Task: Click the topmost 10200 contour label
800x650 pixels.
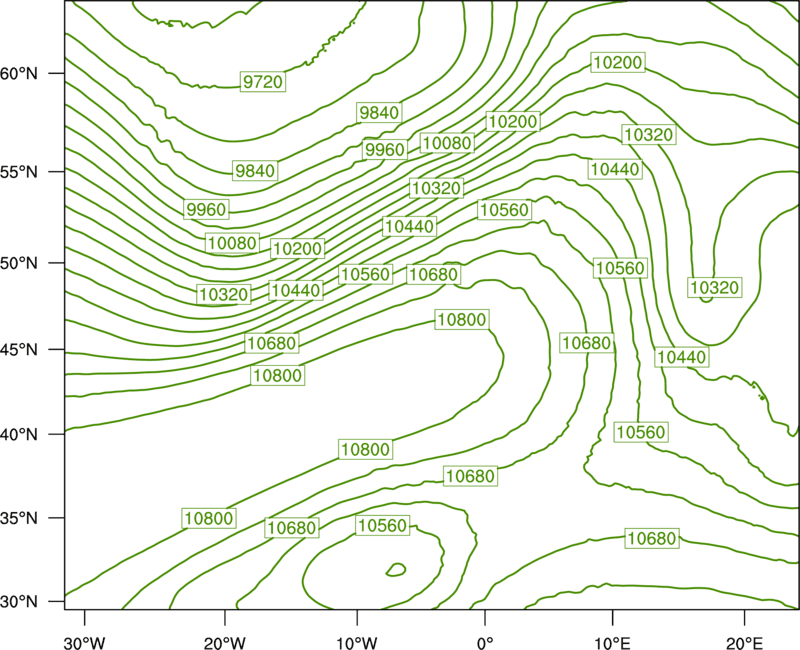Action: click(x=618, y=62)
